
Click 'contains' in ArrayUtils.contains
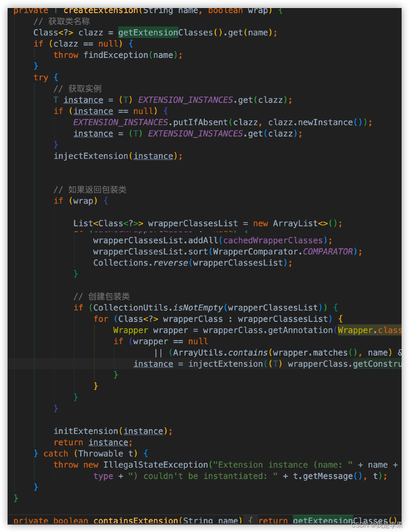248,353
